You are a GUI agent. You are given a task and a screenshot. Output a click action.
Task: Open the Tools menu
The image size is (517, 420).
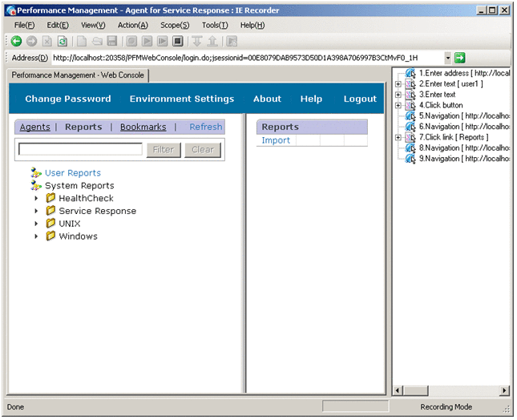tap(214, 25)
